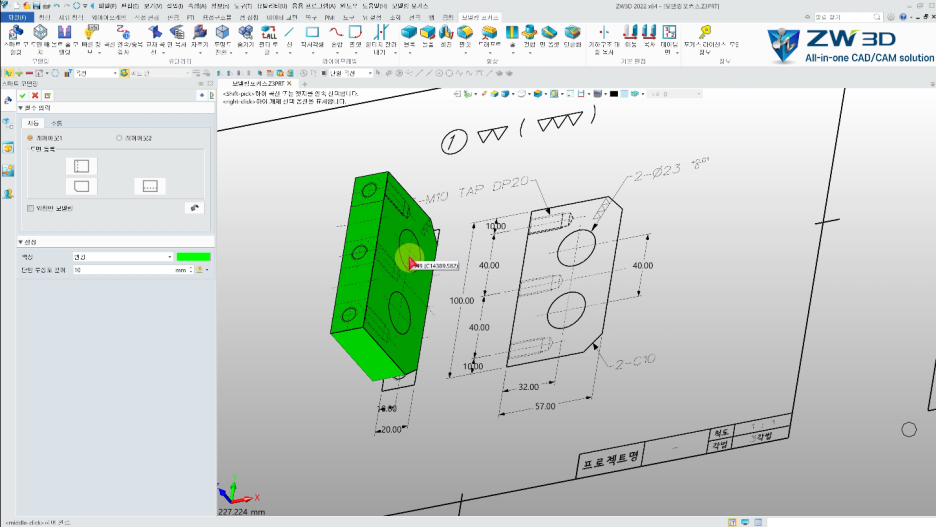The image size is (936, 527).
Task: Switch to the manual tab in panel
Action: (x=57, y=123)
